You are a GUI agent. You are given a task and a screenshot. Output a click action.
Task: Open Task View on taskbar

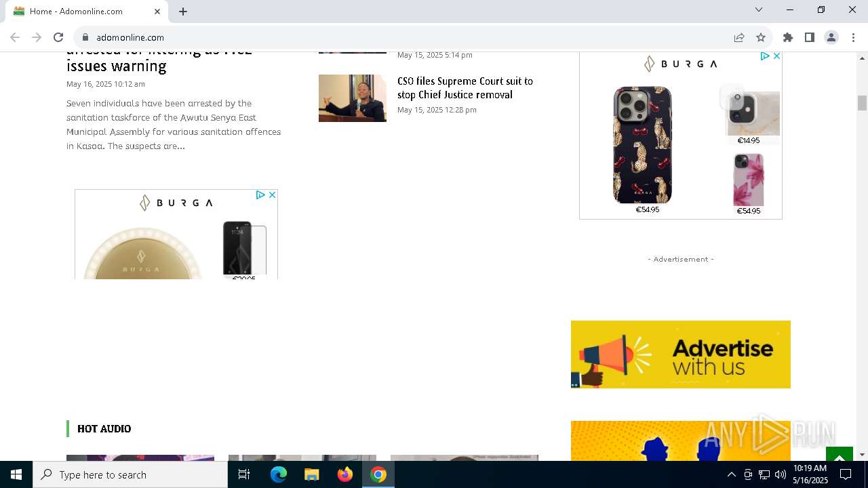244,474
